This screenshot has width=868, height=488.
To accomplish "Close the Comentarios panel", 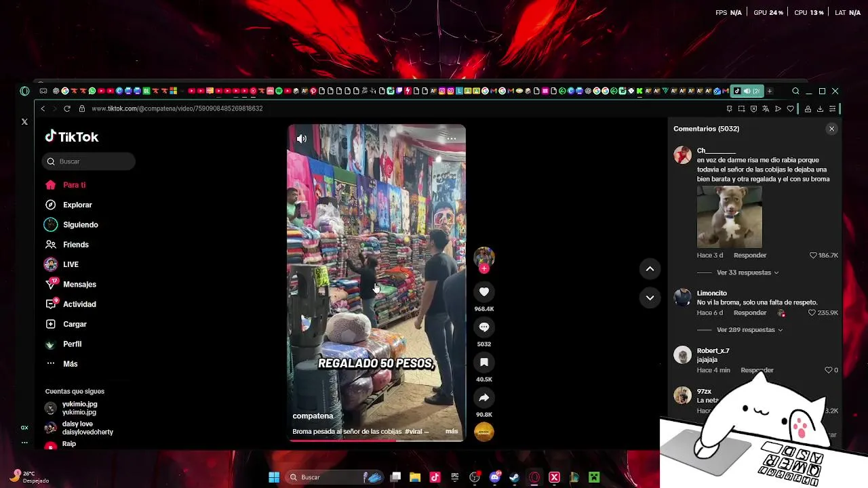I will click(x=831, y=129).
